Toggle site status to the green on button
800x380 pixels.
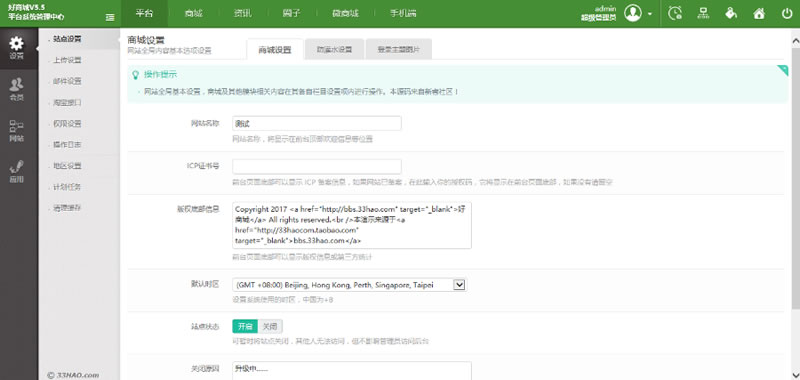245,326
